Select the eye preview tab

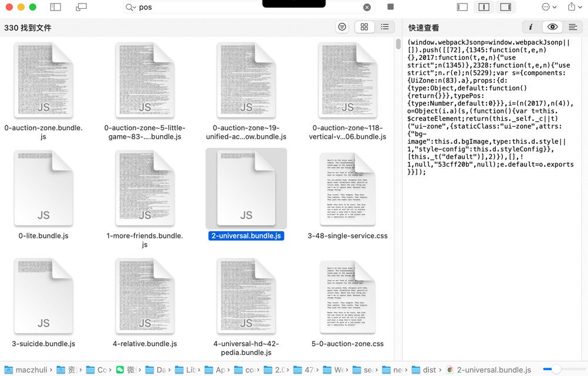click(x=552, y=26)
